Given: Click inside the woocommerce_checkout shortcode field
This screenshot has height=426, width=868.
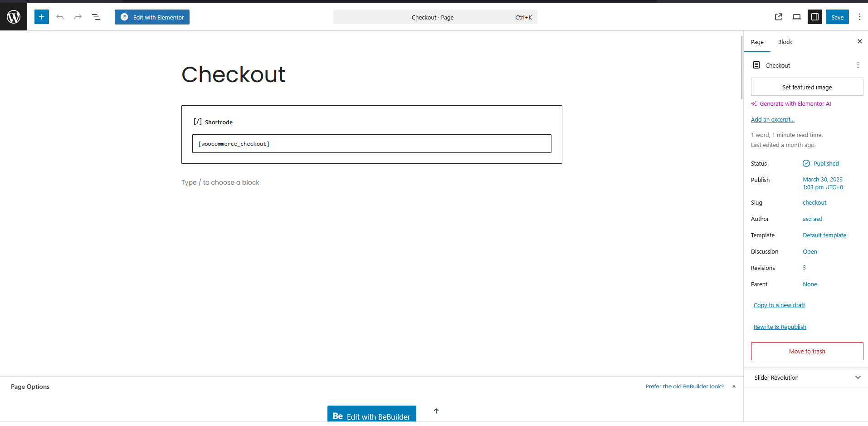Looking at the screenshot, I should [x=371, y=144].
